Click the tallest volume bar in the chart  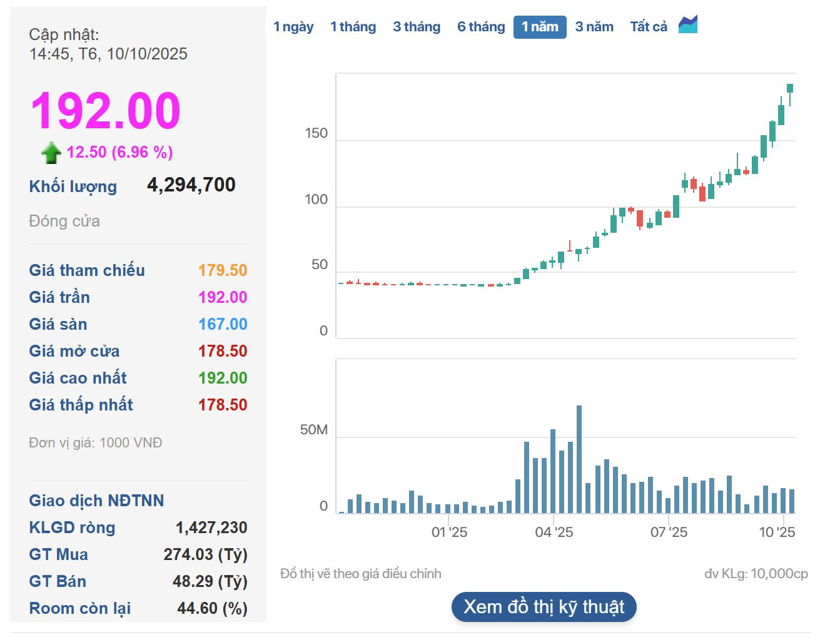[x=579, y=459]
